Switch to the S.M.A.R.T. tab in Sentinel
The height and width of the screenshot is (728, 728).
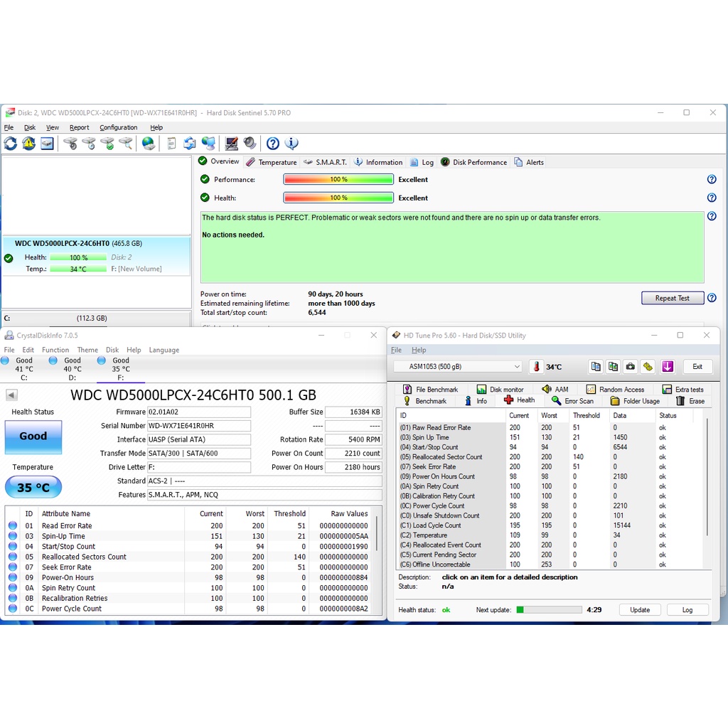326,162
